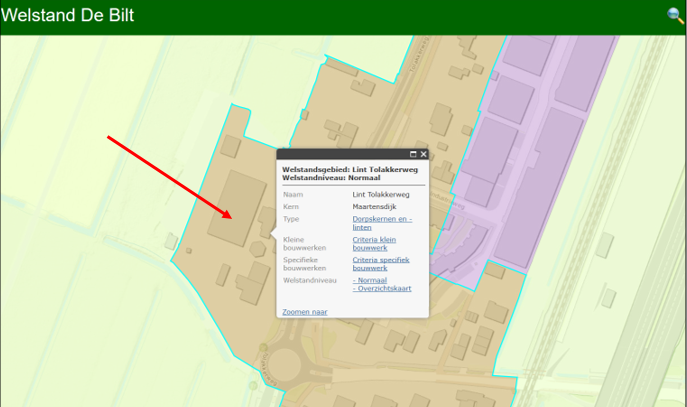
Task: Click the 'Welstandniveau' field label in popup
Action: pos(311,280)
